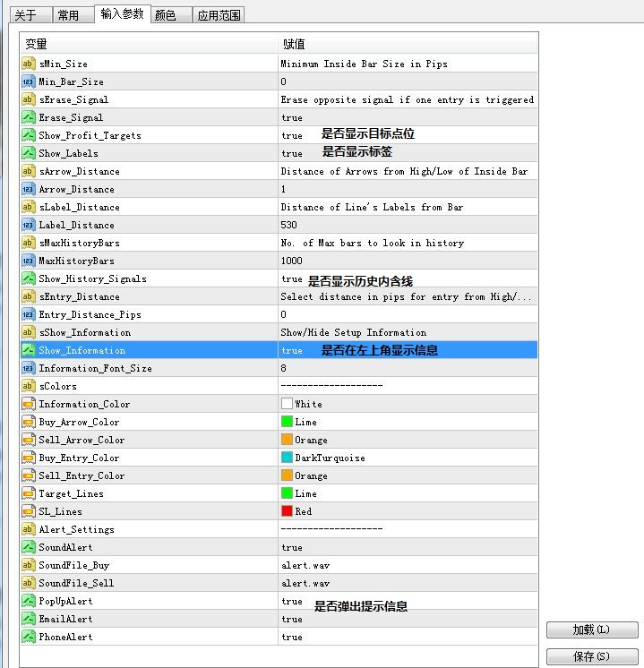Screen dimensions: 644x668
Task: Select the sColors variable name
Action: click(x=58, y=386)
